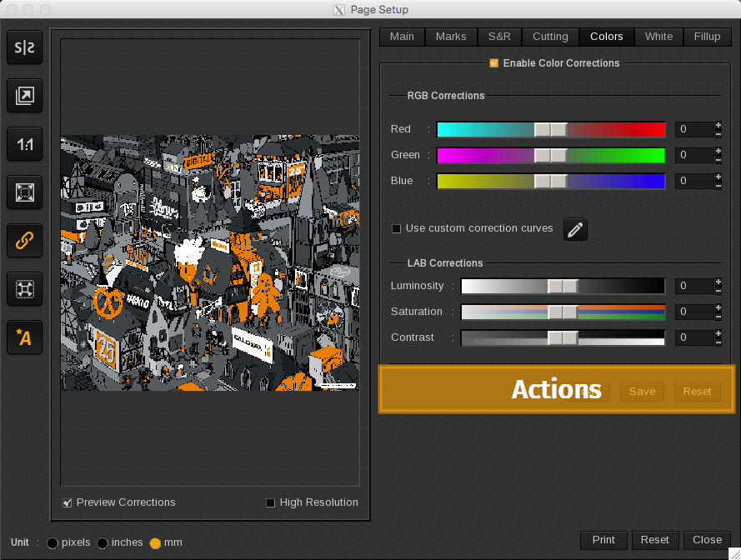The image size is (741, 560).
Task: Open the Marks tab
Action: click(451, 37)
